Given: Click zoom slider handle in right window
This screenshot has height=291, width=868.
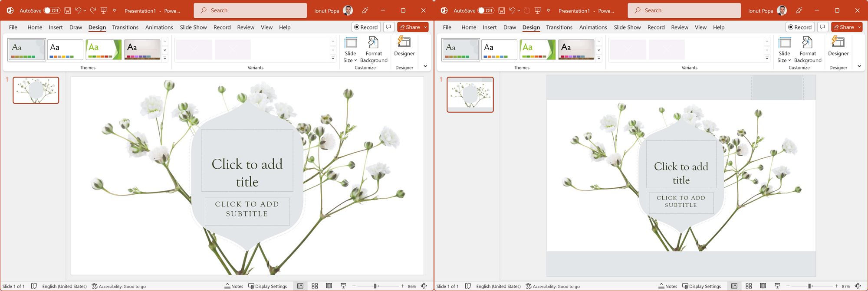Looking at the screenshot, I should point(810,286).
